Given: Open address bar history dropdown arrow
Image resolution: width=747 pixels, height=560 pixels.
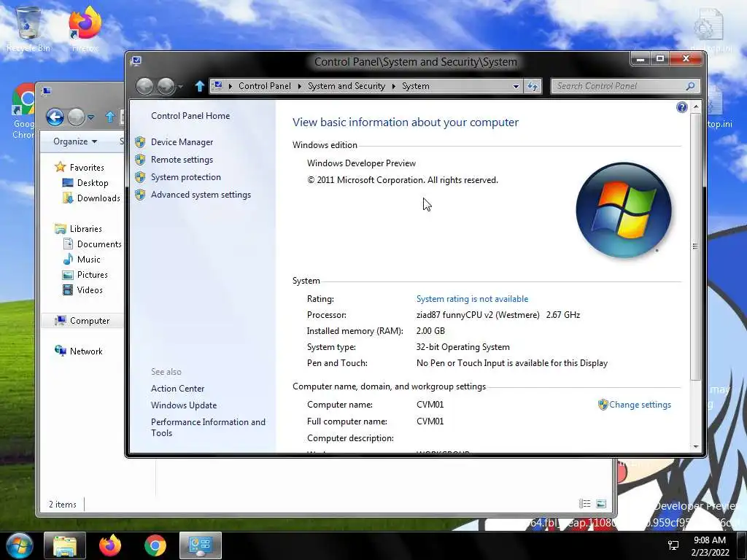Looking at the screenshot, I should [516, 86].
